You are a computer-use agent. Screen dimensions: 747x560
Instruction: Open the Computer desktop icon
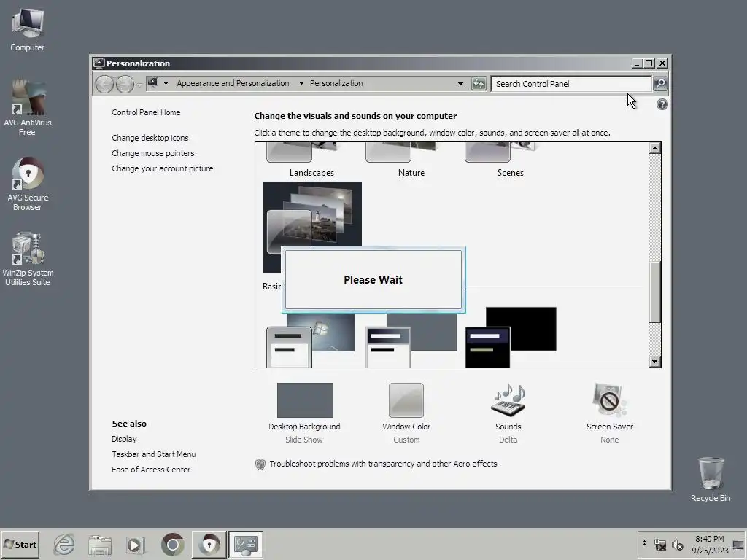point(27,29)
